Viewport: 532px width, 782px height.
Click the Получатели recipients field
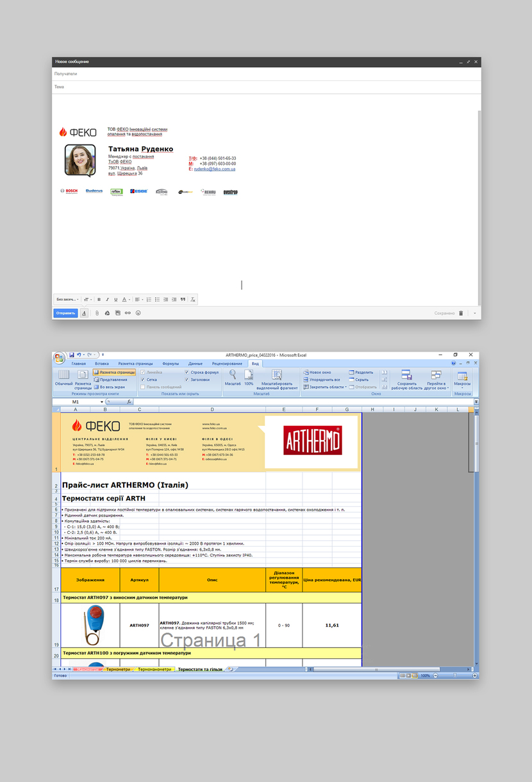point(266,74)
